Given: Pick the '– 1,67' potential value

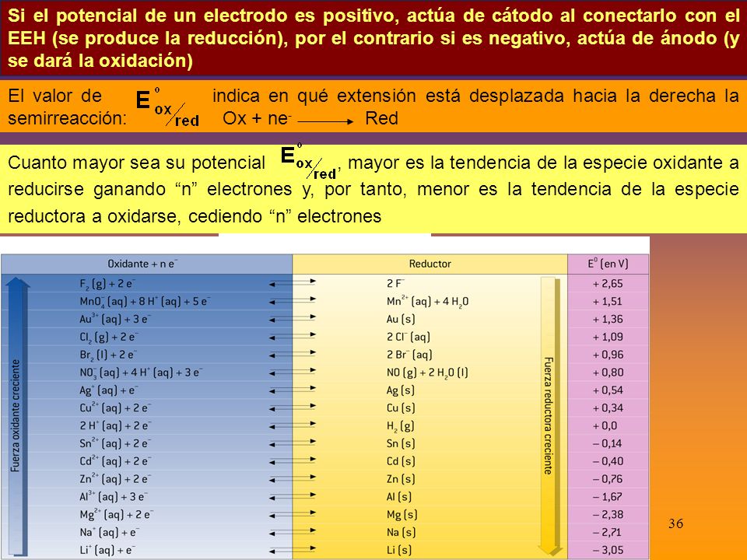Looking at the screenshot, I should click(x=608, y=497).
